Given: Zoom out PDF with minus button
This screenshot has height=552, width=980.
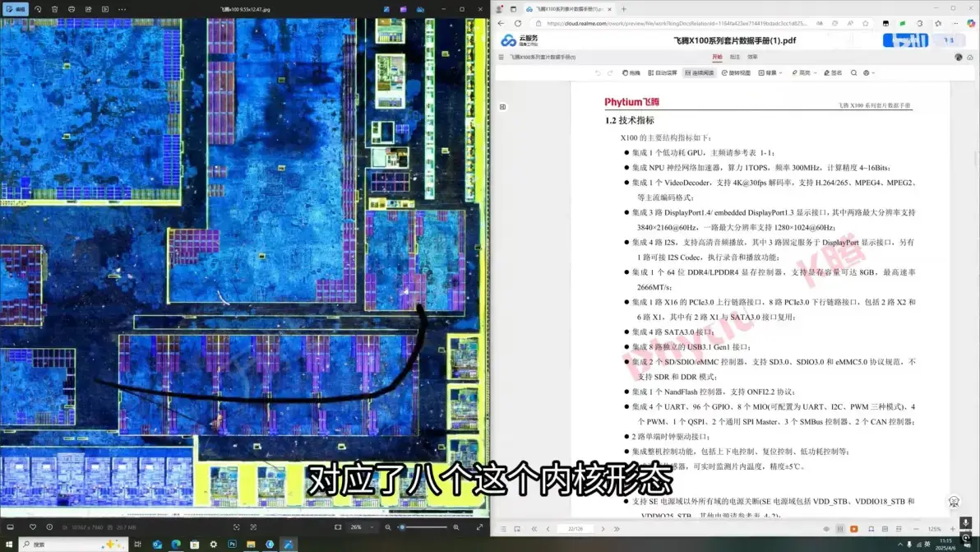Looking at the screenshot, I should 916,529.
